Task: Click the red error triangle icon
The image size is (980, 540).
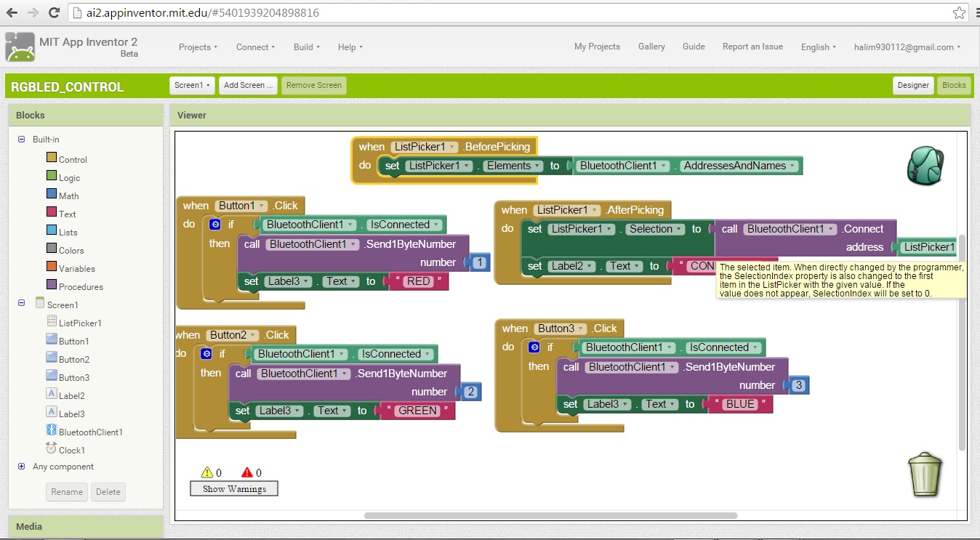Action: pyautogui.click(x=246, y=472)
